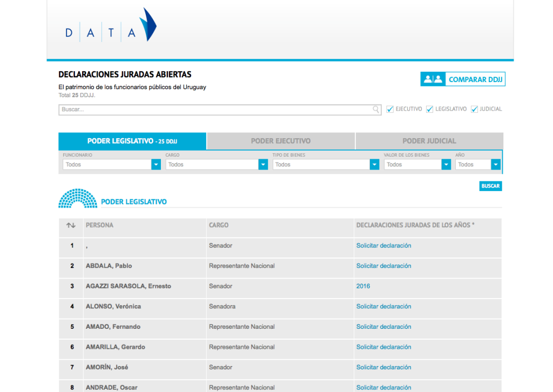Image resolution: width=553 pixels, height=392 pixels.
Task: Switch to the Poder Judicial tab
Action: tap(429, 141)
